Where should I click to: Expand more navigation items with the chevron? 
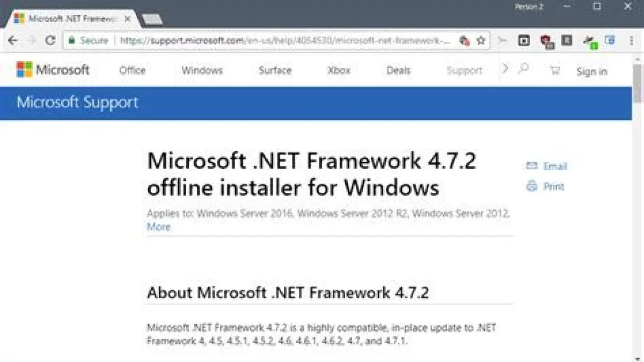click(505, 69)
